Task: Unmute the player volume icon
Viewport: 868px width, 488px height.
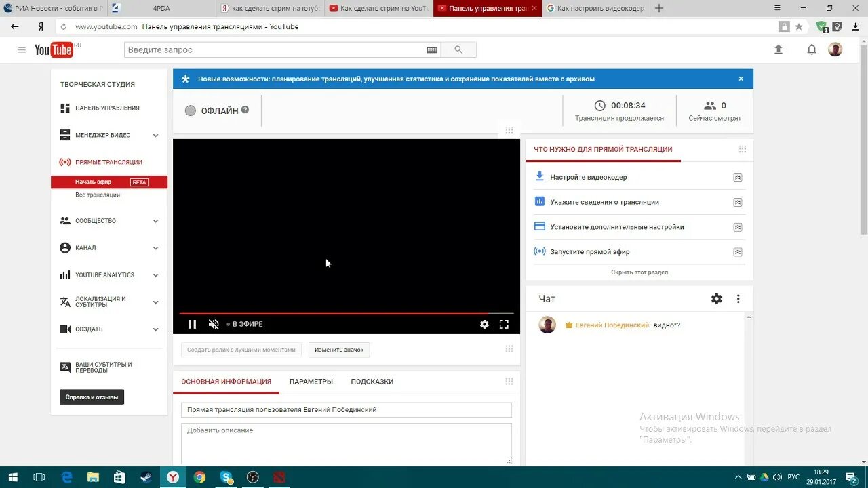Action: (x=214, y=324)
